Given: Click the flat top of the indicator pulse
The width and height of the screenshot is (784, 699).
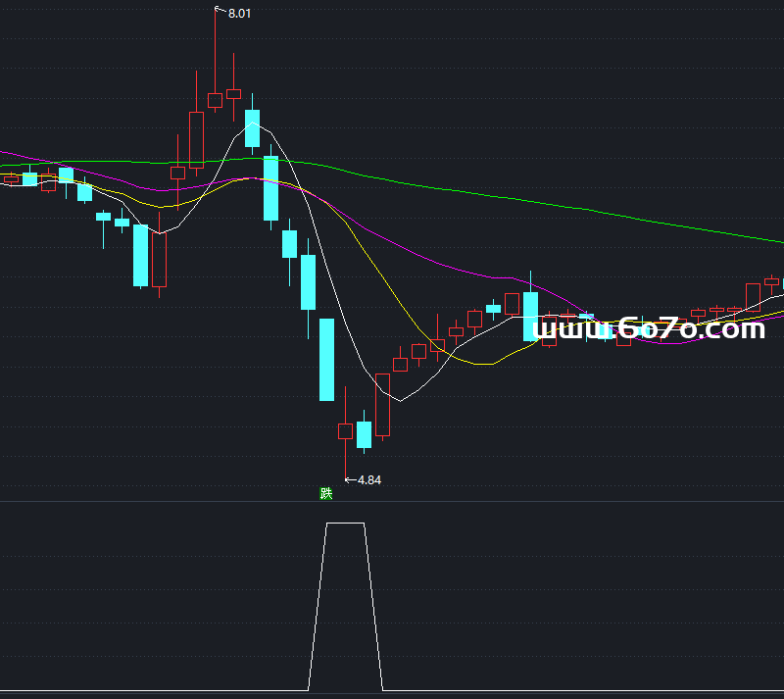Looking at the screenshot, I should [345, 524].
